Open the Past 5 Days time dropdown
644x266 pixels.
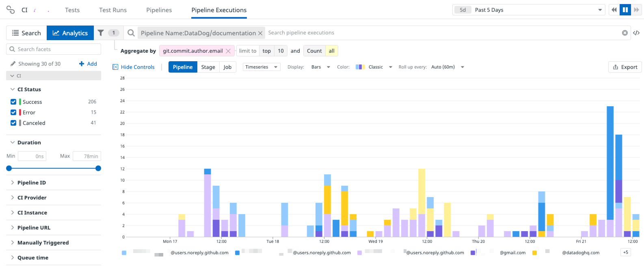tap(529, 10)
